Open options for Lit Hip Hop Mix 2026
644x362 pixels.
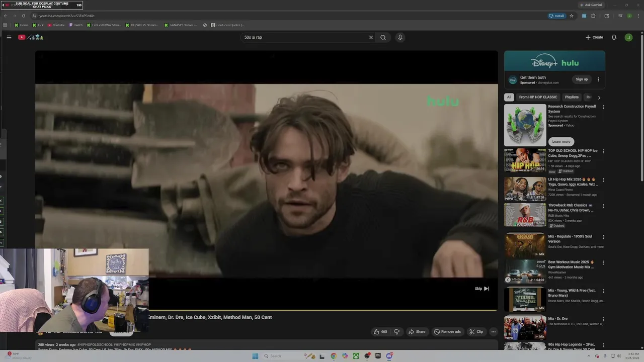click(603, 180)
